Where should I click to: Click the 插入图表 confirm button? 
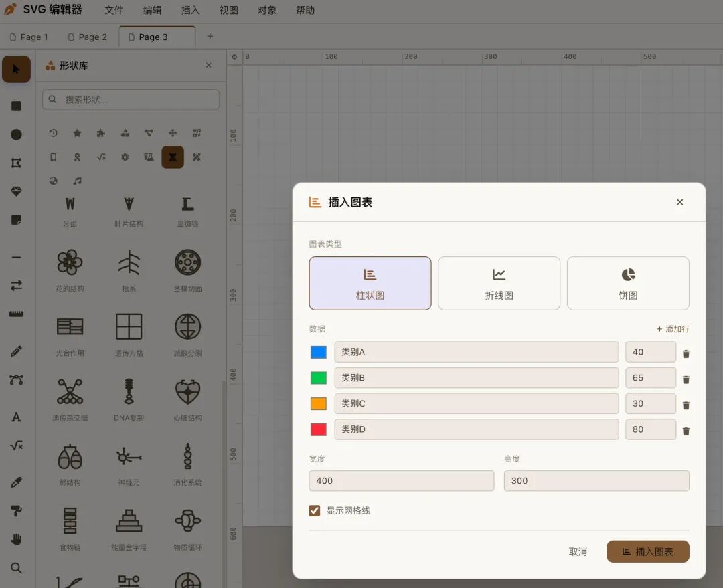tap(648, 552)
